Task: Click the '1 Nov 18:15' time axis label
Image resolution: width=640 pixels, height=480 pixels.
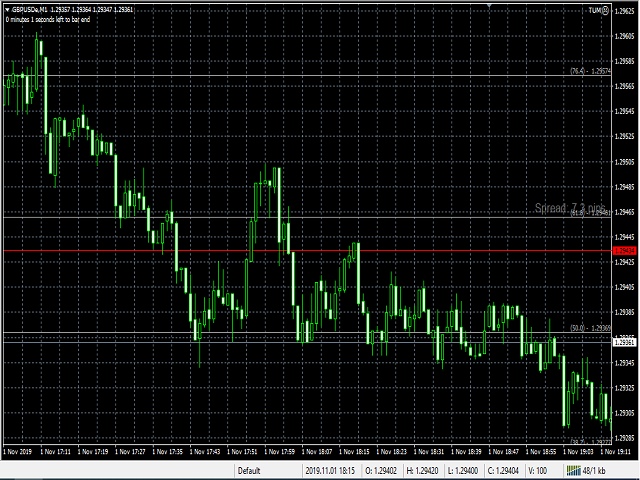Action: [354, 452]
